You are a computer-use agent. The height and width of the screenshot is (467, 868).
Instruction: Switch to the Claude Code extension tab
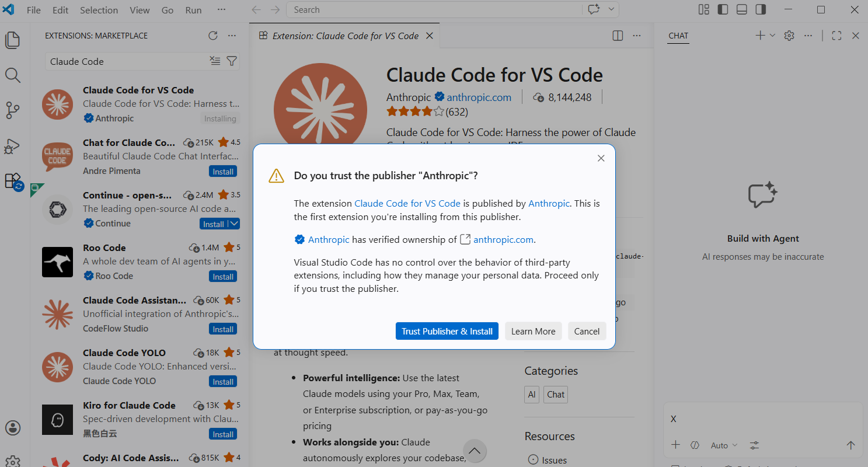coord(344,36)
